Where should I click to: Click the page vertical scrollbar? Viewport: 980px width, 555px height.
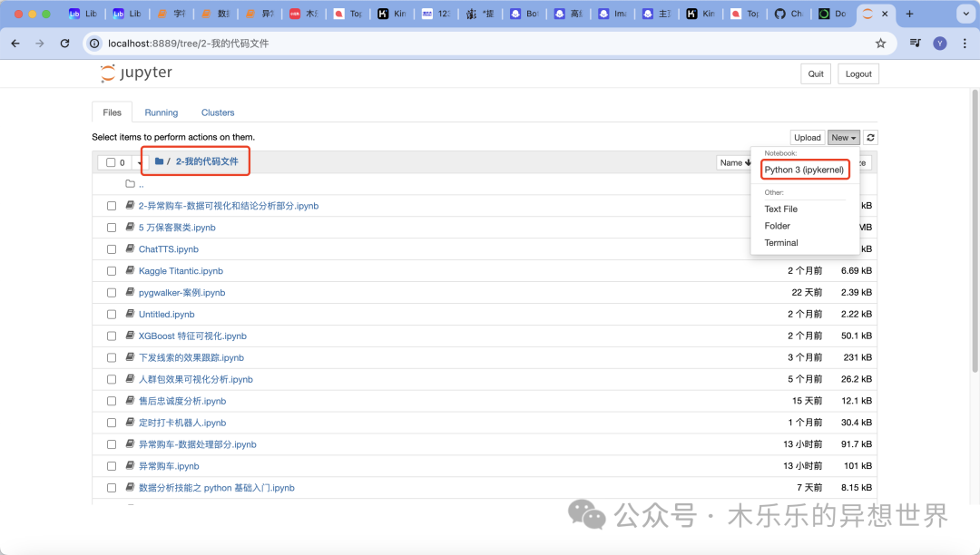975,231
